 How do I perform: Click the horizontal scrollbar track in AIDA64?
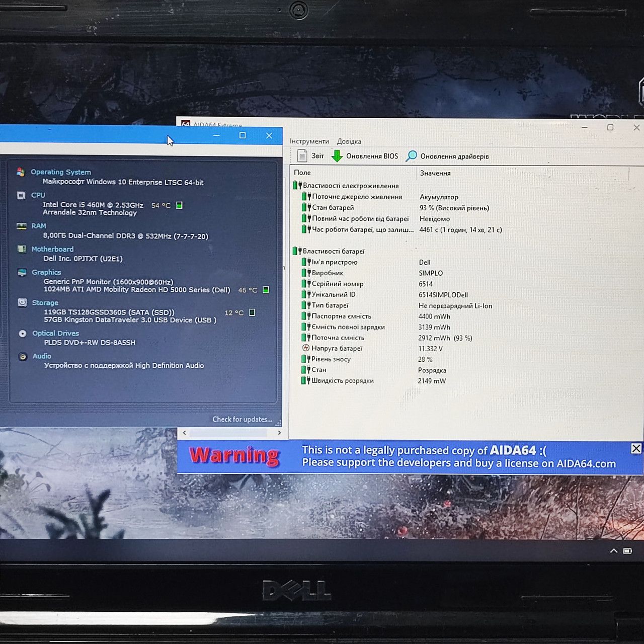(x=232, y=433)
